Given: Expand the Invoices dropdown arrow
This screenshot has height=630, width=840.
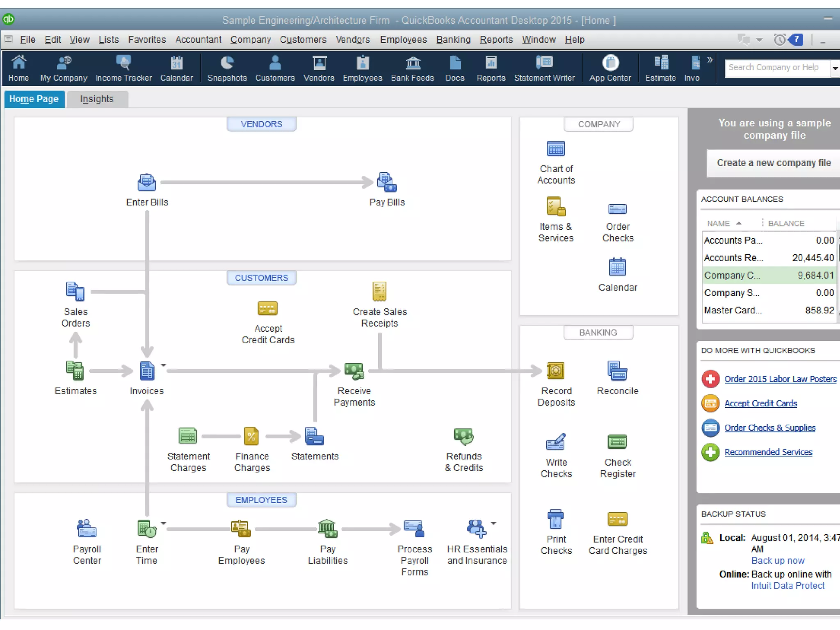Looking at the screenshot, I should click(163, 365).
